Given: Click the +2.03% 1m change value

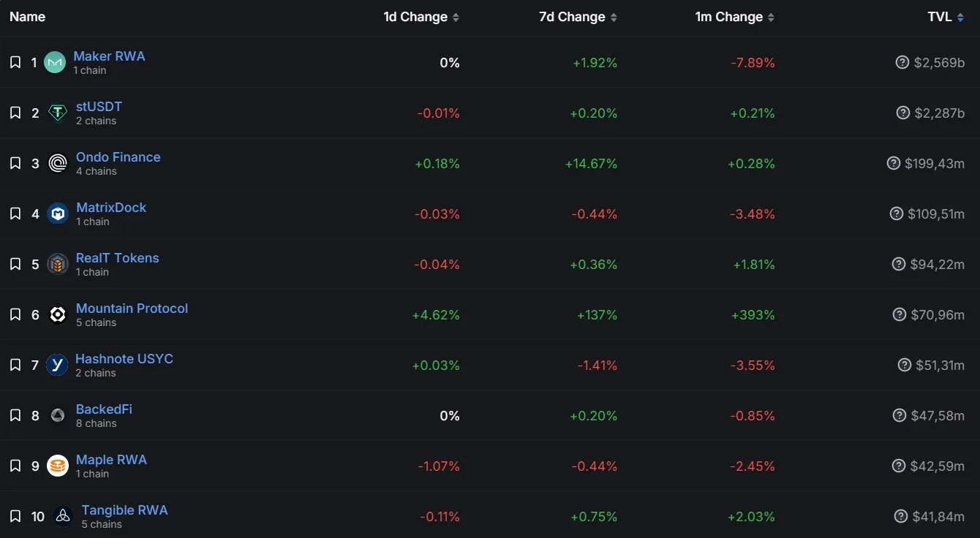Looking at the screenshot, I should tap(751, 517).
